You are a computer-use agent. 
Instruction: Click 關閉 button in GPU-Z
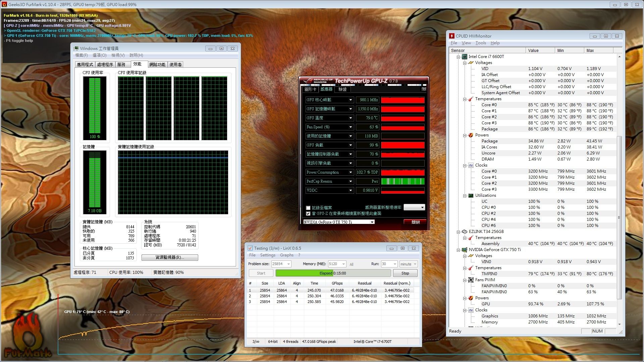(x=415, y=222)
